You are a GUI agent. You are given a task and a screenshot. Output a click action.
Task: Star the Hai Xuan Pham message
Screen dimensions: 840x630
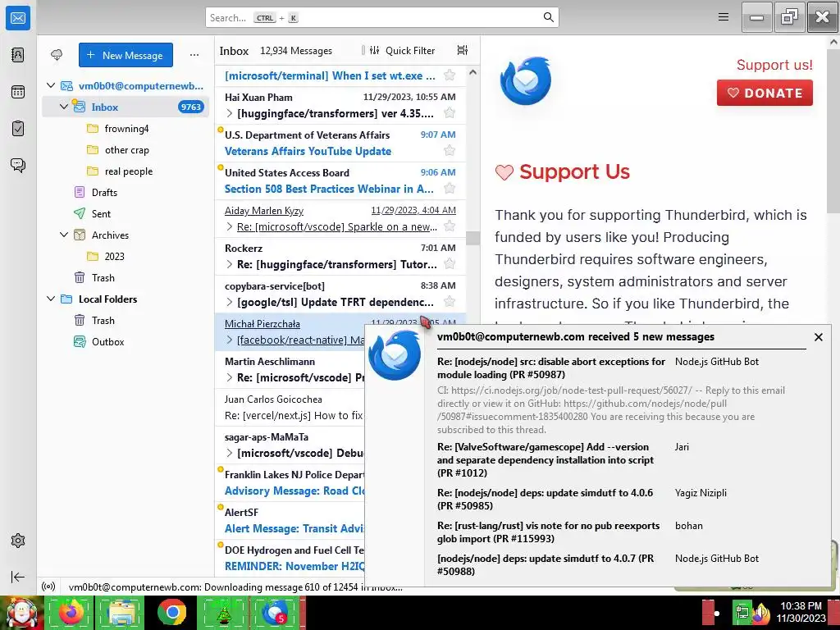coord(450,113)
